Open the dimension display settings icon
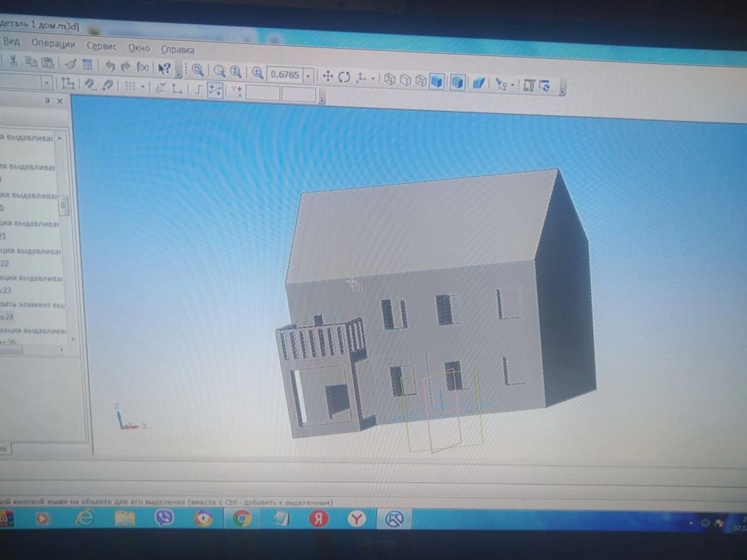The image size is (747, 560). pyautogui.click(x=529, y=85)
